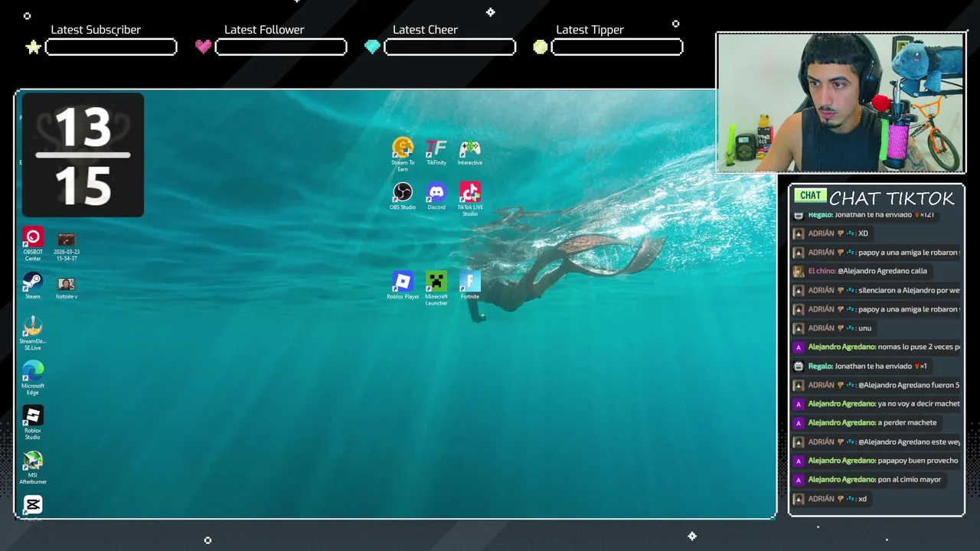Viewport: 980px width, 551px height.
Task: Click the Latest Cheer name bar
Action: coord(449,47)
